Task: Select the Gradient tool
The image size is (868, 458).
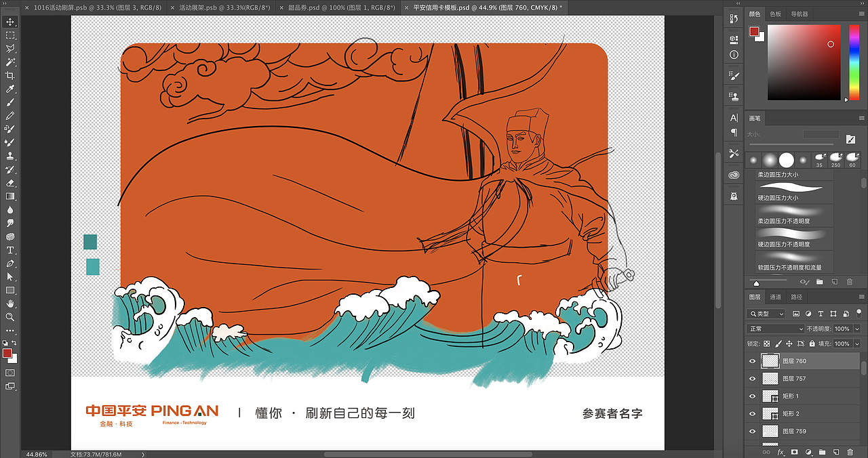Action: click(10, 196)
